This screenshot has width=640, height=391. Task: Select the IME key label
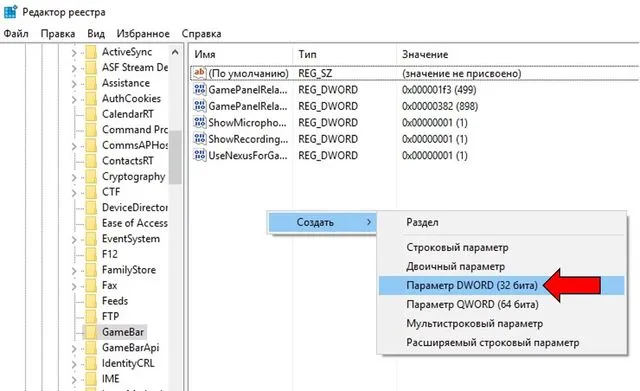pyautogui.click(x=111, y=379)
